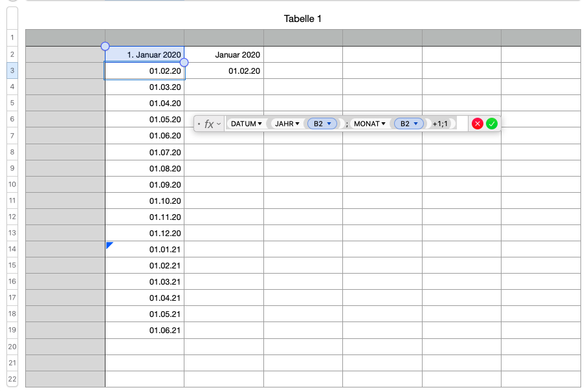Image resolution: width=585 pixels, height=392 pixels.
Task: Select the cell showing 01.11.20
Action: pos(145,217)
